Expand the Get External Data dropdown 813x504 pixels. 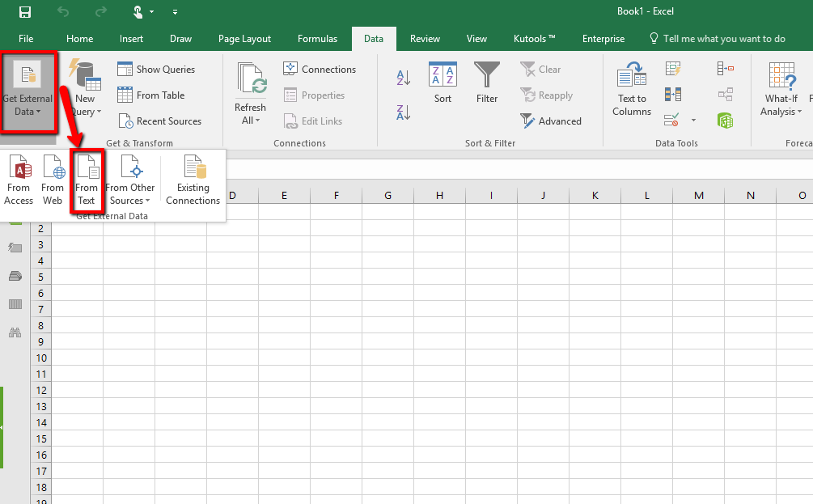coord(28,92)
